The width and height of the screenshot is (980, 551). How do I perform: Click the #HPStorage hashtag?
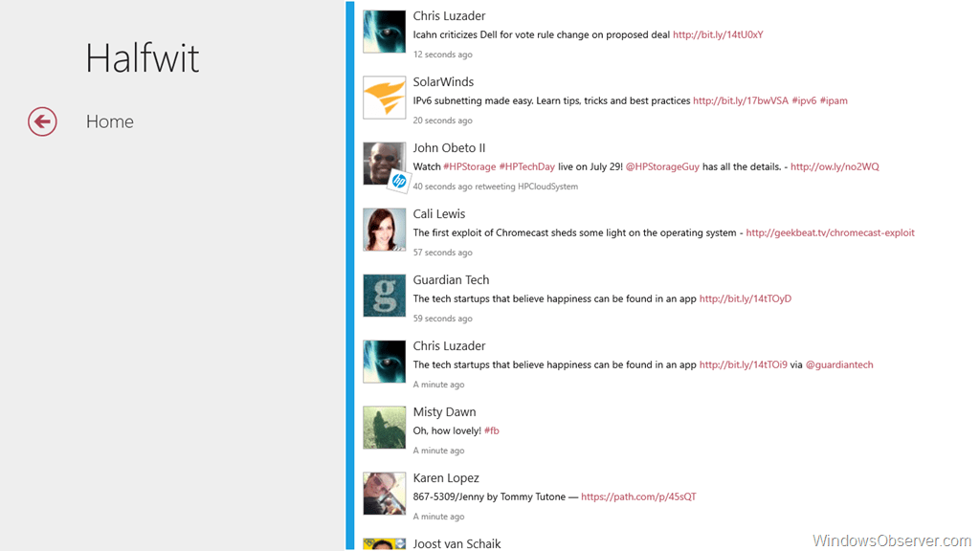469,166
